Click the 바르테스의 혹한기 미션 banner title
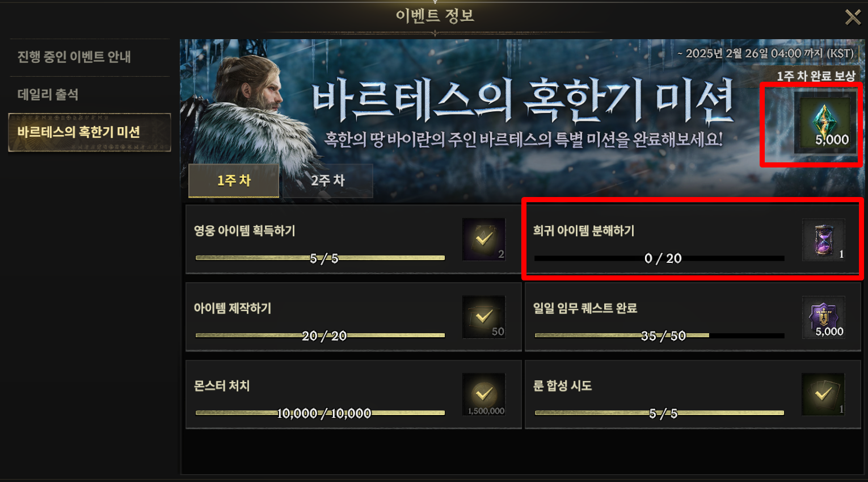The height and width of the screenshot is (482, 868). click(x=523, y=101)
